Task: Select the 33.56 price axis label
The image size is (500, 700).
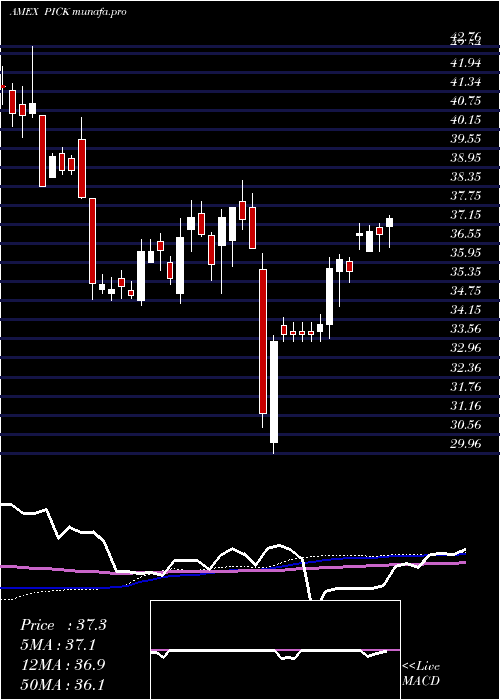Action: (466, 329)
